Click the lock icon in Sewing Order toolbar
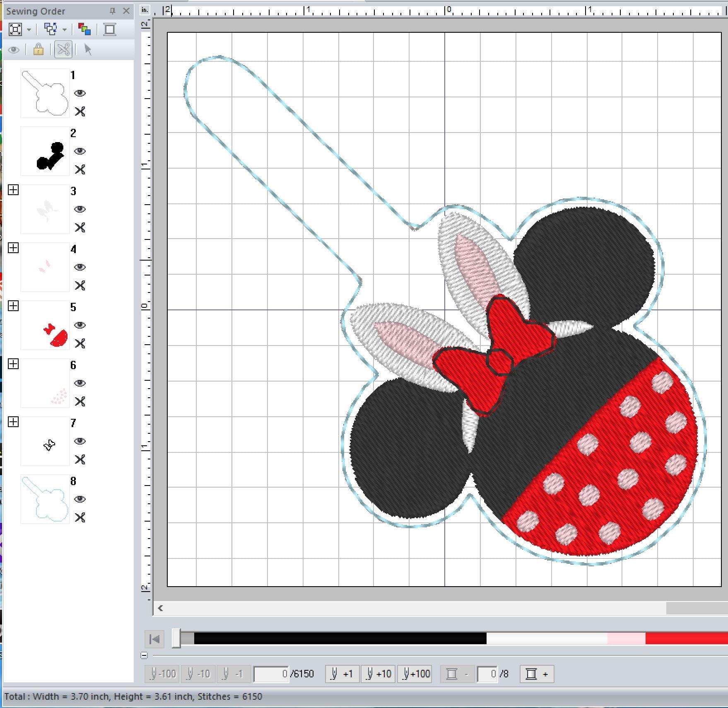Image resolution: width=728 pixels, height=708 pixels. pyautogui.click(x=38, y=50)
